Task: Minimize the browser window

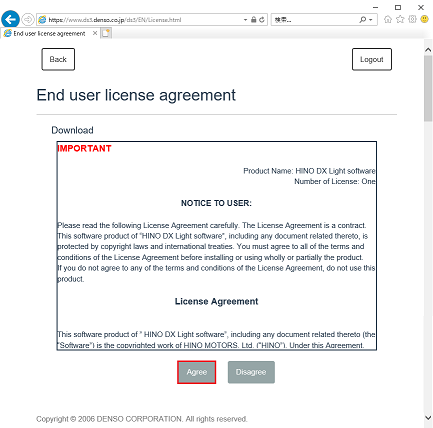Action: [375, 7]
